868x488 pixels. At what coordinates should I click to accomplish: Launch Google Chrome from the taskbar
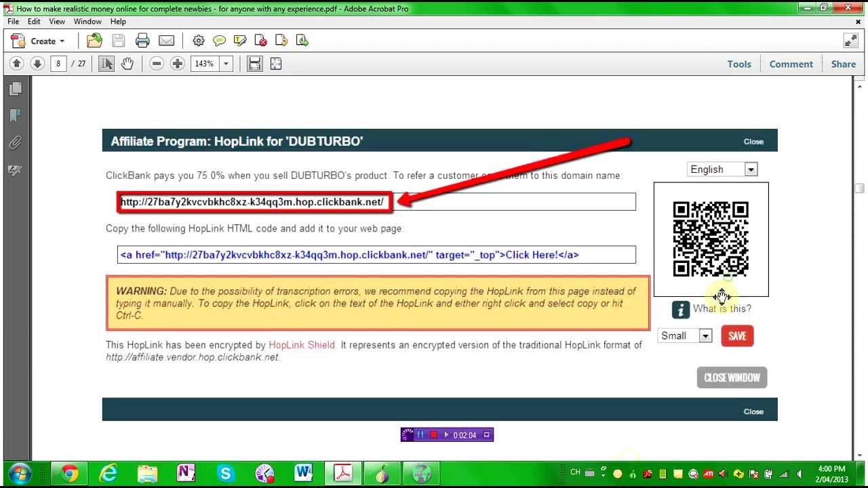69,474
